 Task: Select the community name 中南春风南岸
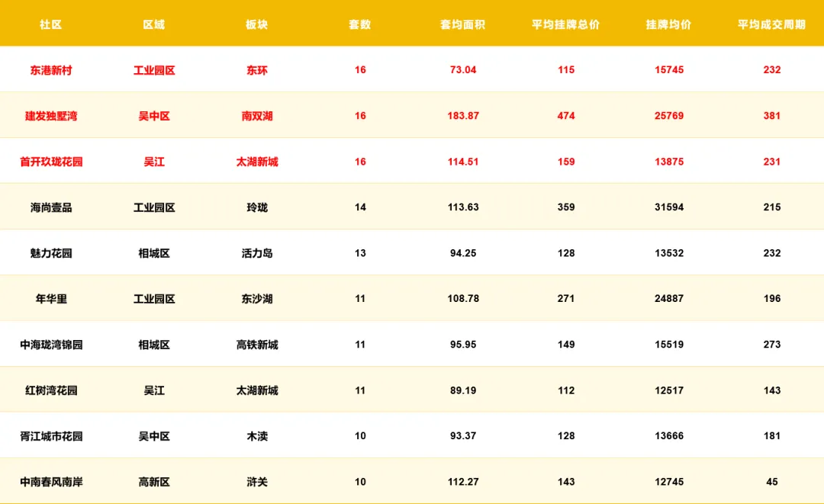(x=51, y=481)
